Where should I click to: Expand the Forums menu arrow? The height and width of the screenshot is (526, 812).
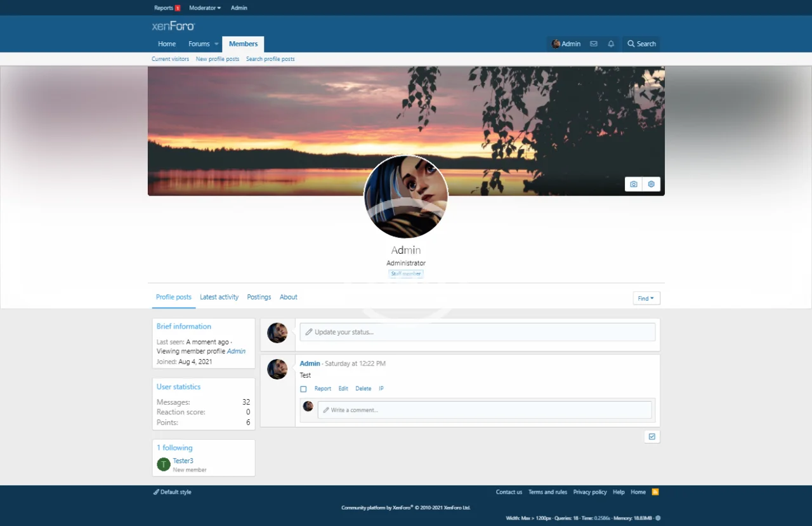pyautogui.click(x=216, y=44)
